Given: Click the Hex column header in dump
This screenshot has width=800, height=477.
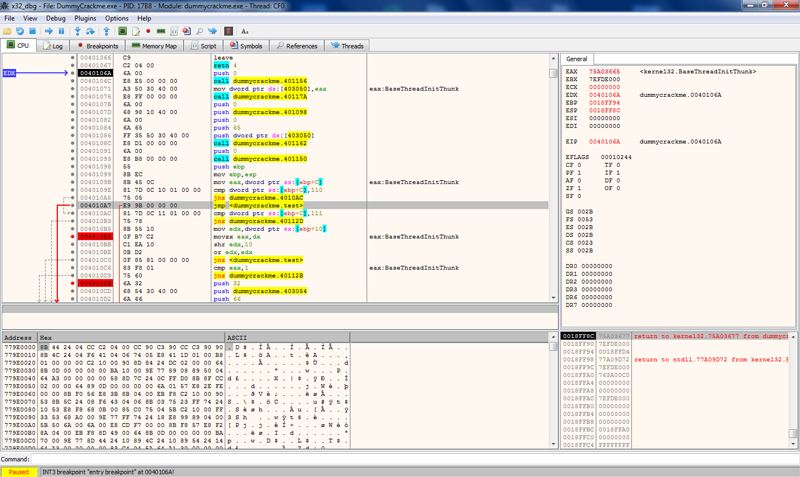Looking at the screenshot, I should click(x=131, y=338).
